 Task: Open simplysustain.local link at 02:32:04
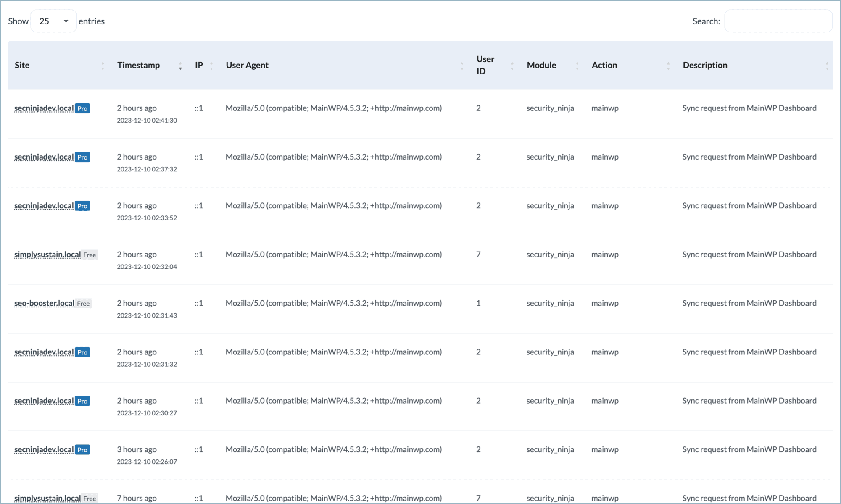point(47,255)
